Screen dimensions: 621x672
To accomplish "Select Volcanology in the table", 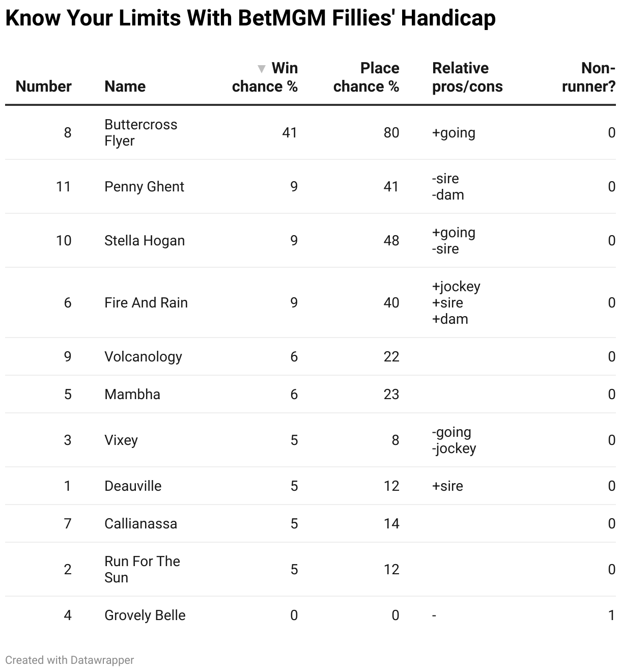I will click(x=143, y=356).
